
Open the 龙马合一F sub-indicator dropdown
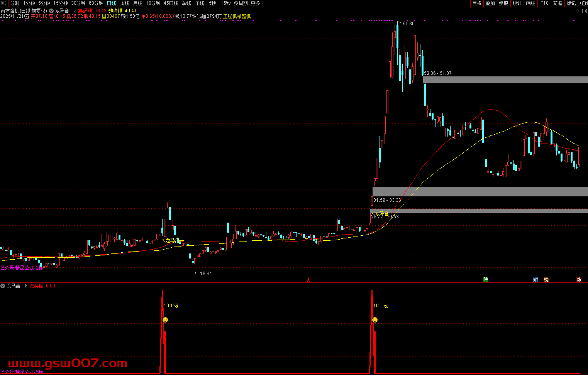(x=3, y=286)
